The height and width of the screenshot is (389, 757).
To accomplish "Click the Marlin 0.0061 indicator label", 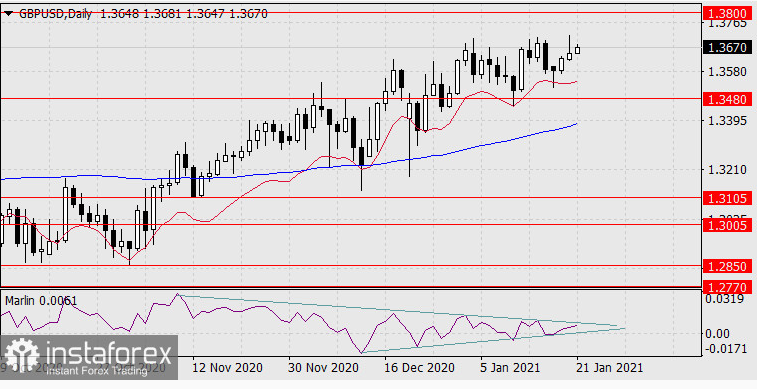I will [41, 301].
